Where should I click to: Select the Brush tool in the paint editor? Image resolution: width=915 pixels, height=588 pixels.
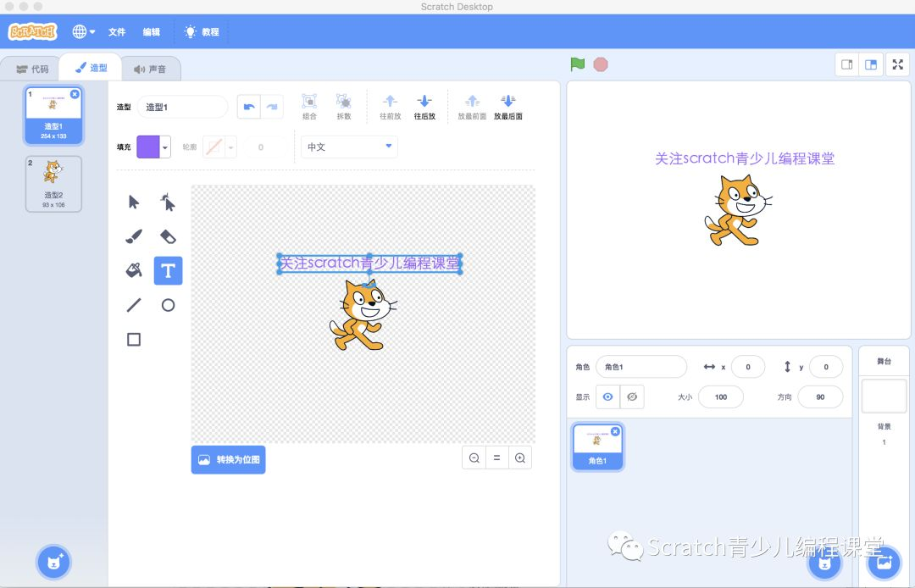tap(131, 236)
